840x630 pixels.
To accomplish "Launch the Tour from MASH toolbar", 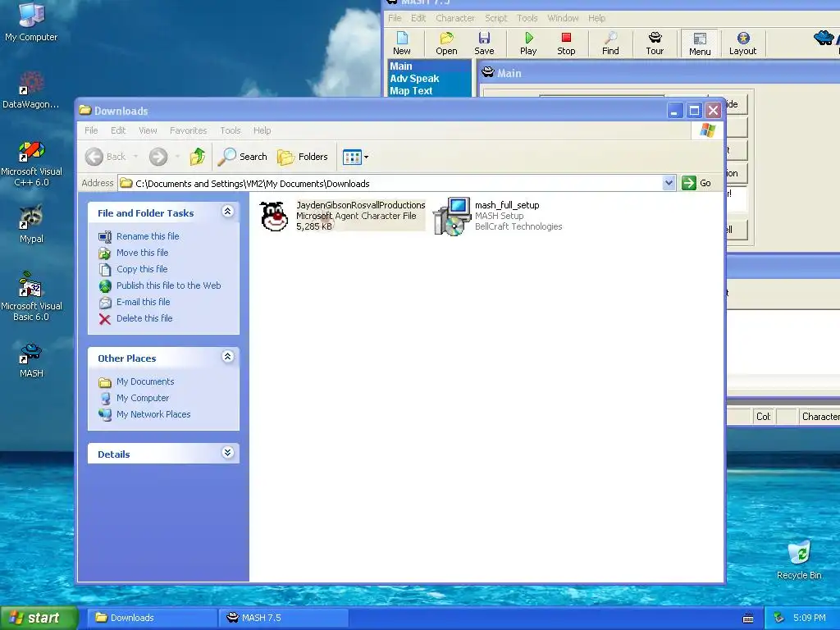I will (x=655, y=43).
